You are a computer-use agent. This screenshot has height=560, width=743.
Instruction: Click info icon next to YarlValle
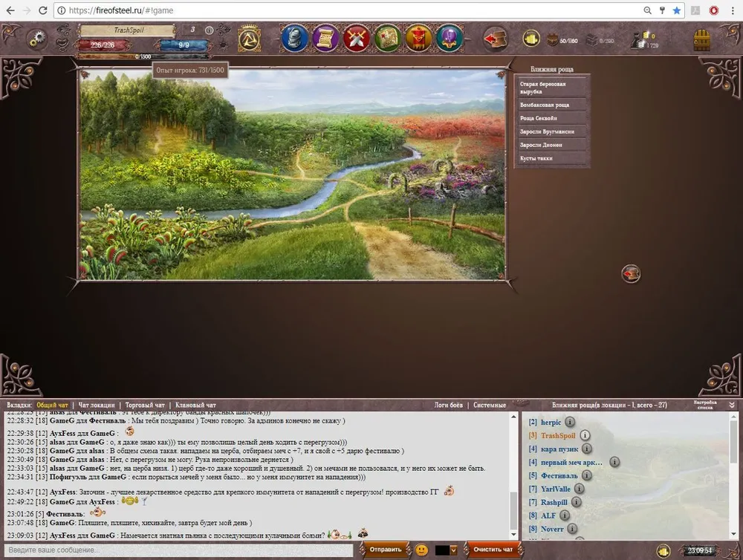579,489
